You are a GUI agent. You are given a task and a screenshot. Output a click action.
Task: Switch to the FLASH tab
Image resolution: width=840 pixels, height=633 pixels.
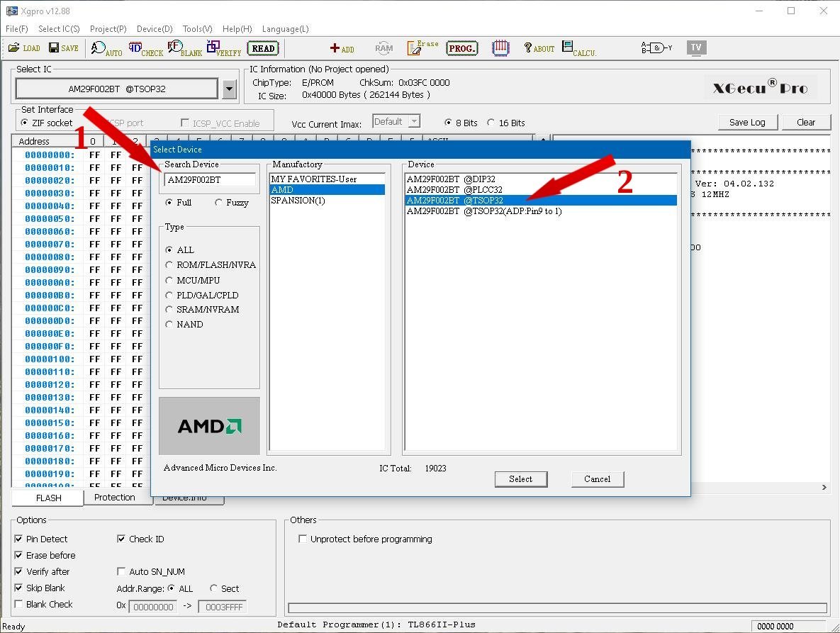pyautogui.click(x=48, y=498)
